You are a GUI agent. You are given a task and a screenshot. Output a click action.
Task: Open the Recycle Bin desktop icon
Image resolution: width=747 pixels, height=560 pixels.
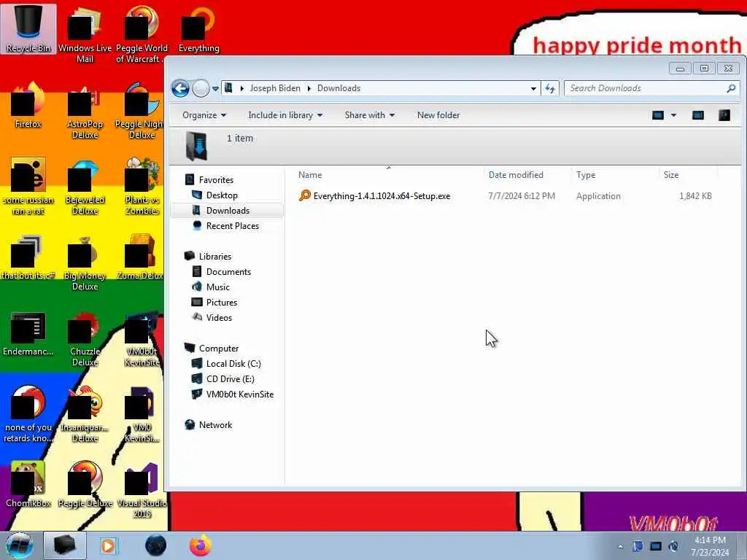point(28,28)
